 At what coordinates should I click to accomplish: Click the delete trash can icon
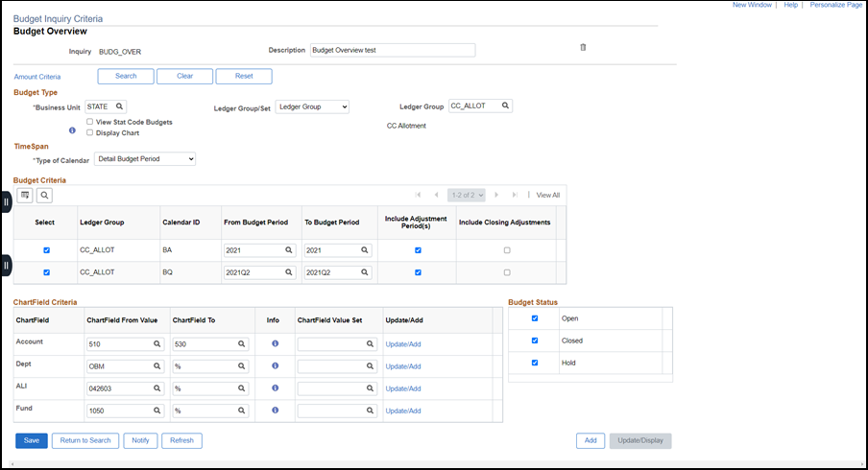coord(583,47)
